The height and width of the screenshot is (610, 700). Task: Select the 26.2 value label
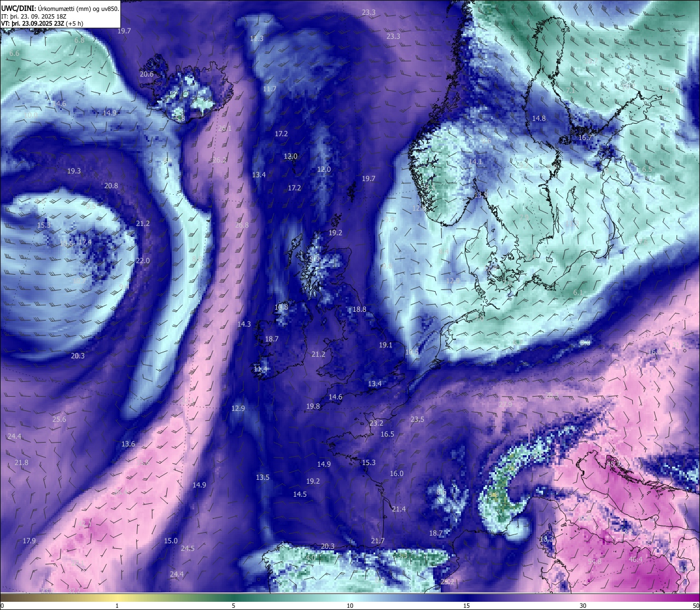[219, 160]
